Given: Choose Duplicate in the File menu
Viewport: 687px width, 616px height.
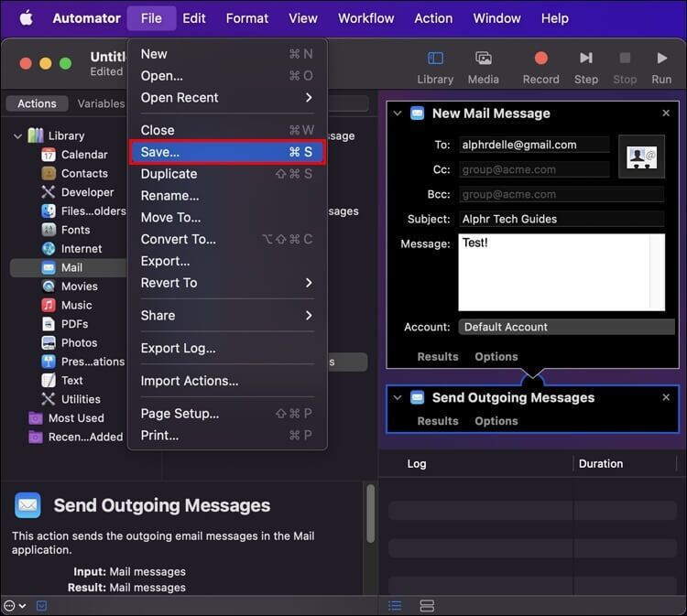Looking at the screenshot, I should (x=226, y=174).
